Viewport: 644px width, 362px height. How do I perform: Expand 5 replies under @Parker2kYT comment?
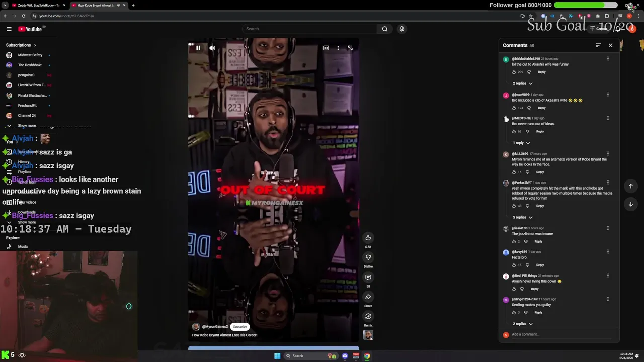[x=523, y=217]
